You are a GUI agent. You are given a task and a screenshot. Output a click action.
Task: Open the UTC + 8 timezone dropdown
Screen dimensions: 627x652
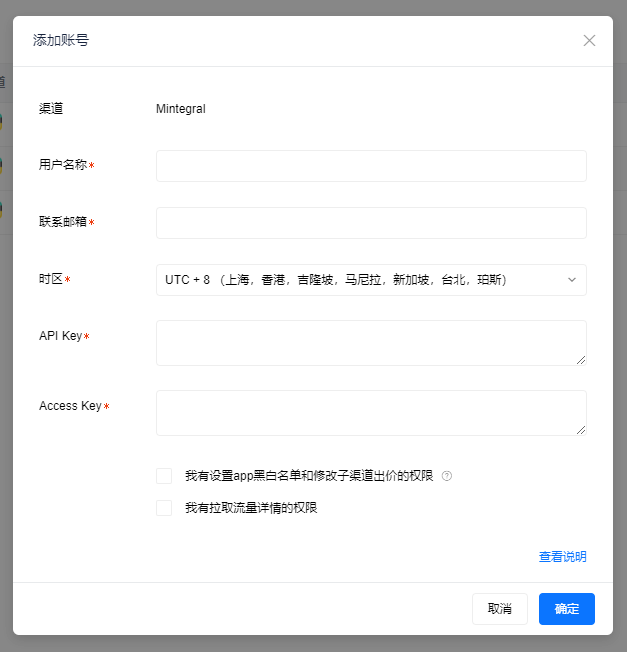tap(370, 280)
